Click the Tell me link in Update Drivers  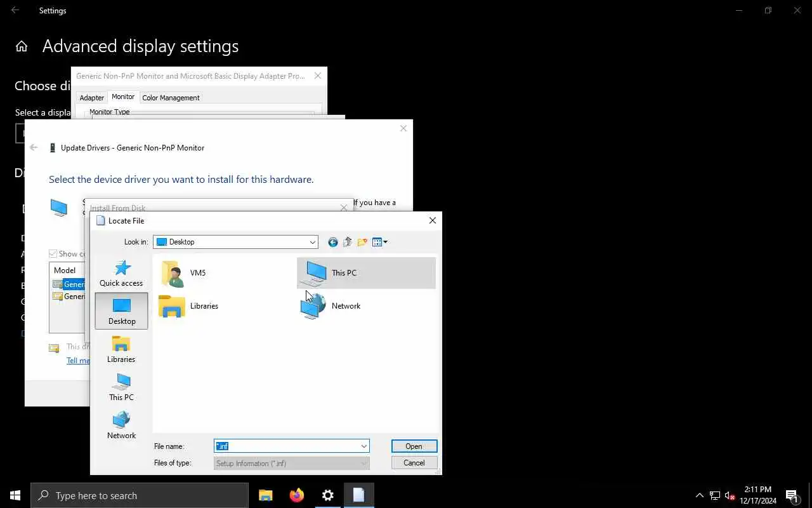pyautogui.click(x=78, y=361)
